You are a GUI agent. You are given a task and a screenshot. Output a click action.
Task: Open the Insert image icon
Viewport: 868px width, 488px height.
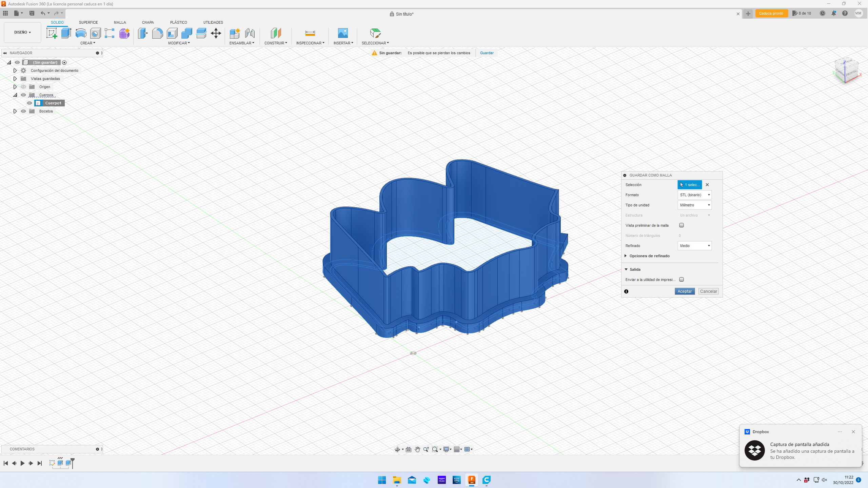[x=343, y=33]
